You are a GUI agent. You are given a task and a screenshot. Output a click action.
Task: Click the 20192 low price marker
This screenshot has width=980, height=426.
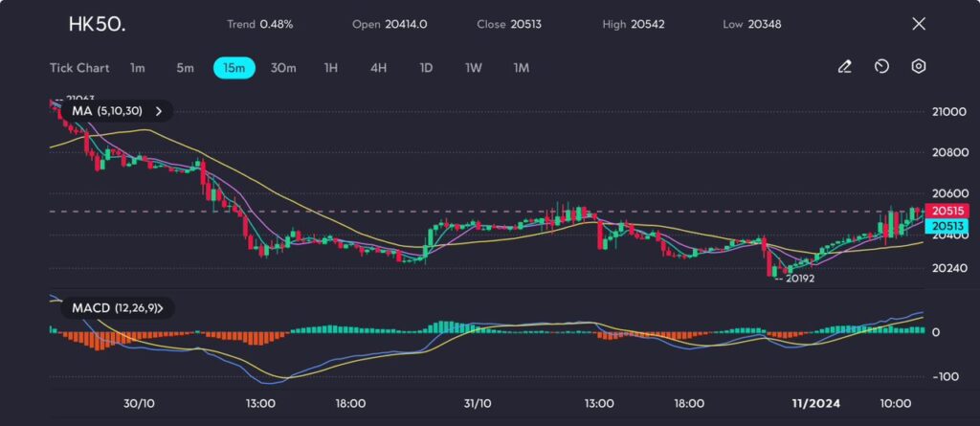pyautogui.click(x=798, y=279)
